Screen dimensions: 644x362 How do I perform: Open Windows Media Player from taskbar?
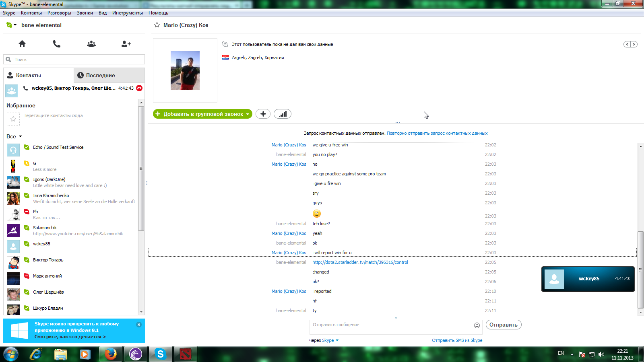[85, 354]
